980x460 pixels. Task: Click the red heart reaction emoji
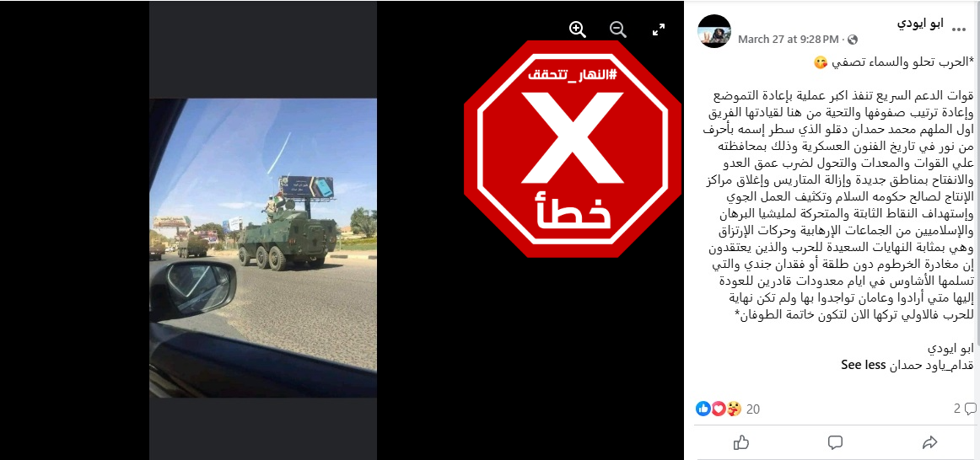(719, 409)
